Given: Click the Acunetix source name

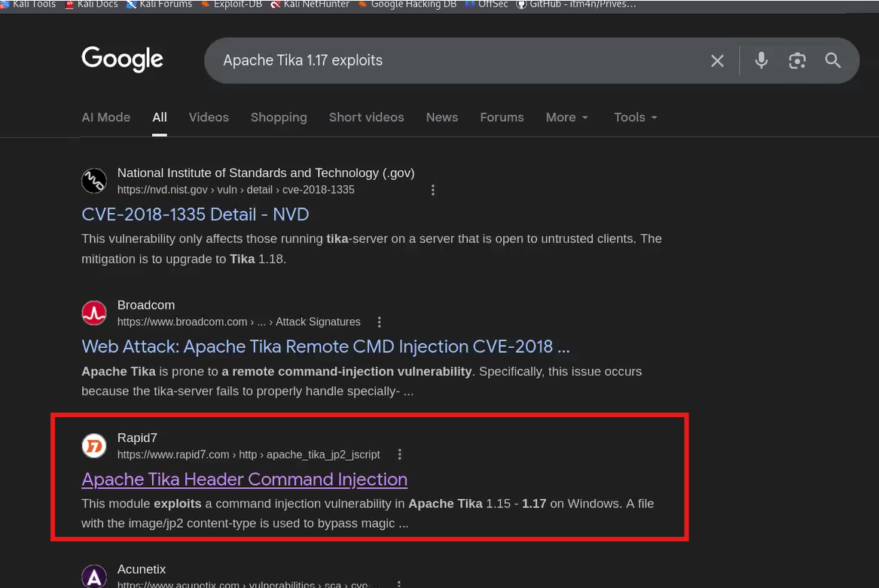Looking at the screenshot, I should [x=142, y=569].
